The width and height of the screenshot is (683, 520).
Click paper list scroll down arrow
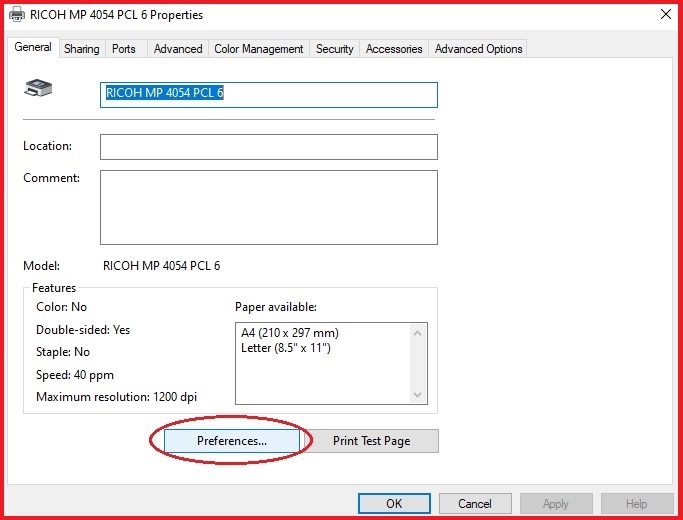pos(417,395)
